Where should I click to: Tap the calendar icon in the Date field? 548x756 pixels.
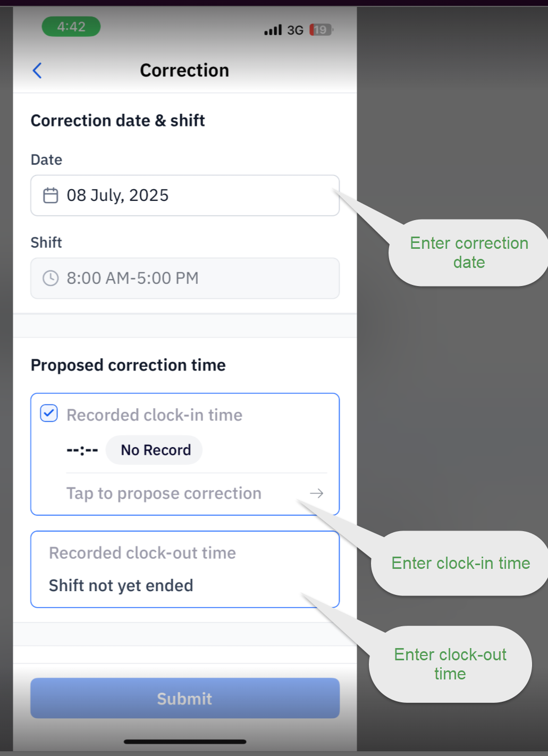pos(50,196)
